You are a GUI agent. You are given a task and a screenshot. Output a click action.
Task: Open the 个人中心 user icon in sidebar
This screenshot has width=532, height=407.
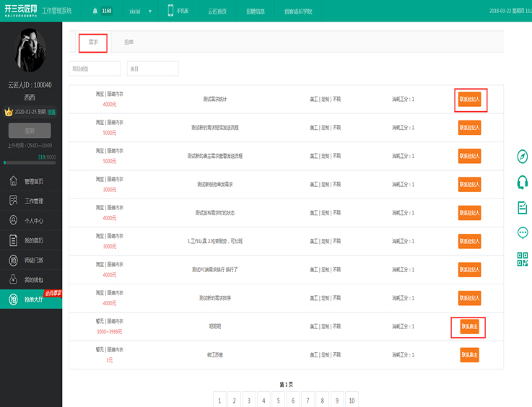point(13,220)
